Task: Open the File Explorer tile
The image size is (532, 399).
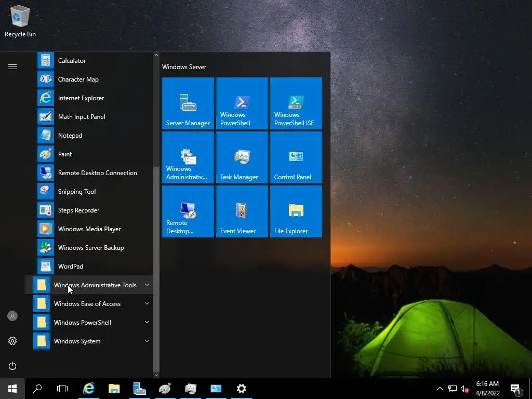Action: (296, 211)
